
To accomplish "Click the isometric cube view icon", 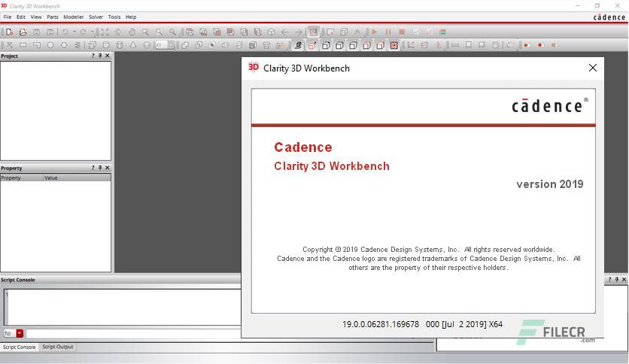I will [x=271, y=32].
